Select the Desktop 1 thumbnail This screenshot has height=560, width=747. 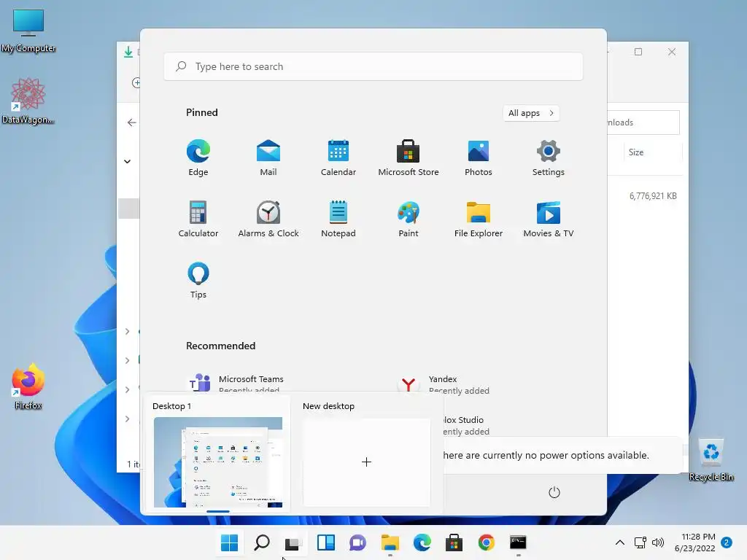pyautogui.click(x=217, y=462)
